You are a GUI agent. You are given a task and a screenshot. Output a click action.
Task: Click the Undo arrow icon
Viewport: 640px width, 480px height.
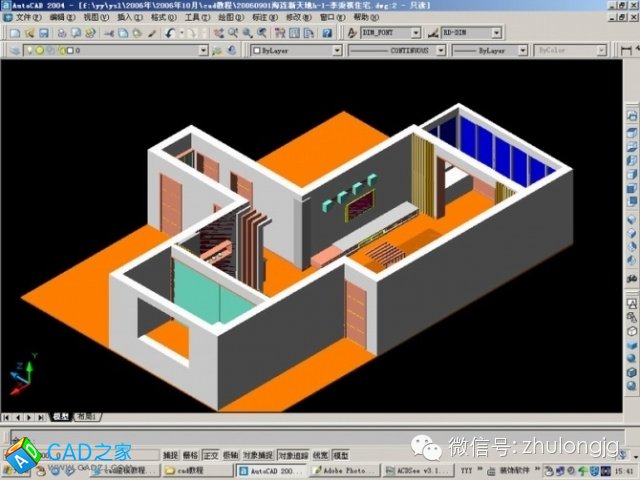[x=171, y=33]
